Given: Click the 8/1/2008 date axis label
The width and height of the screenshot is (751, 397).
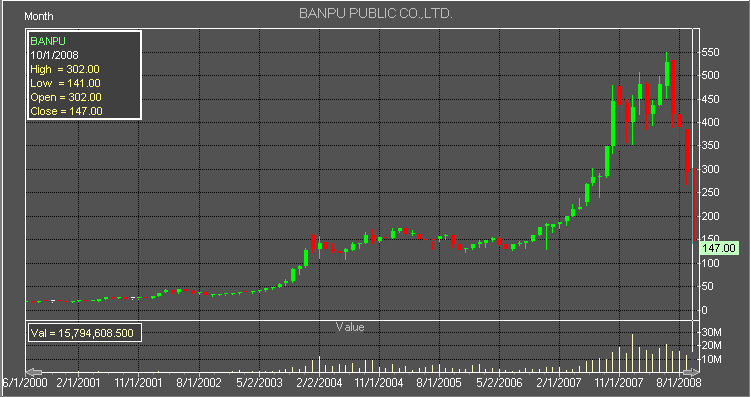Looking at the screenshot, I should coord(679,383).
